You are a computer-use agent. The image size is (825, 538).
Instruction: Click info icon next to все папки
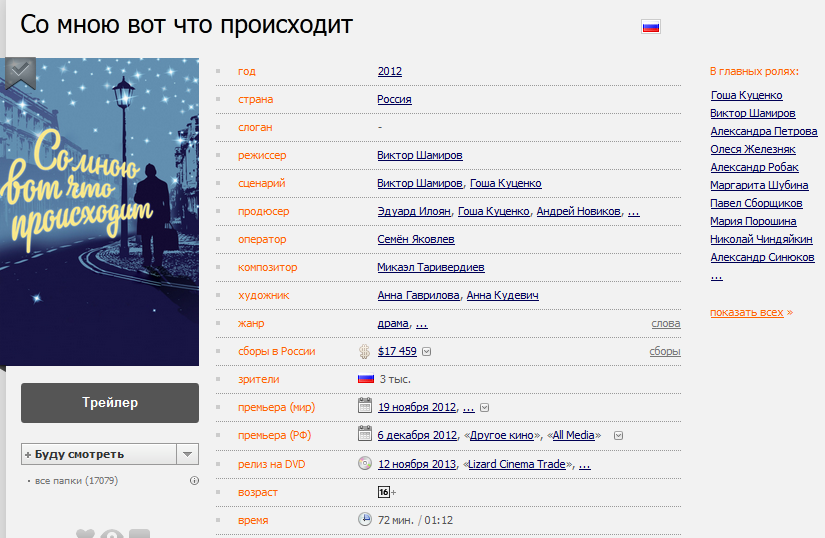195,481
